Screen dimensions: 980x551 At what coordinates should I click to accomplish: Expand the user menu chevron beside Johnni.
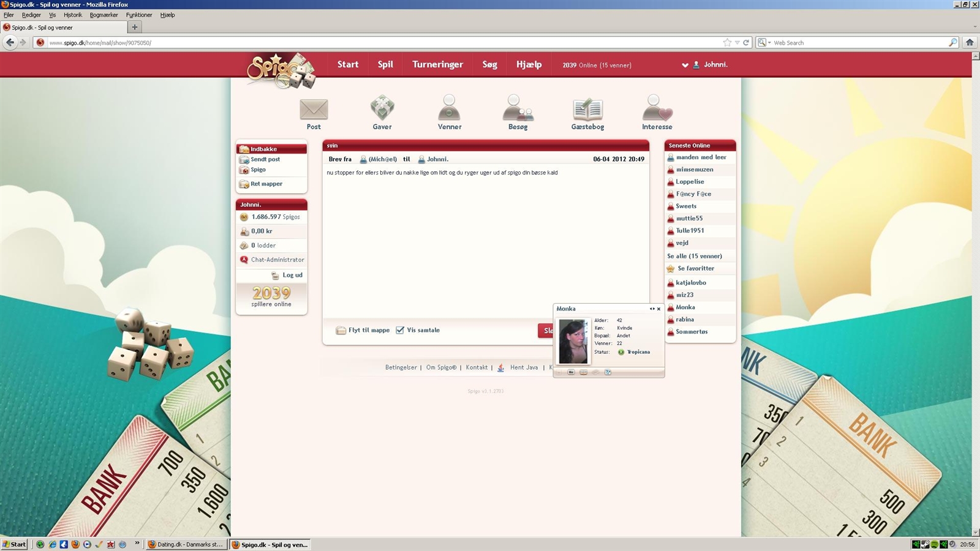685,65
